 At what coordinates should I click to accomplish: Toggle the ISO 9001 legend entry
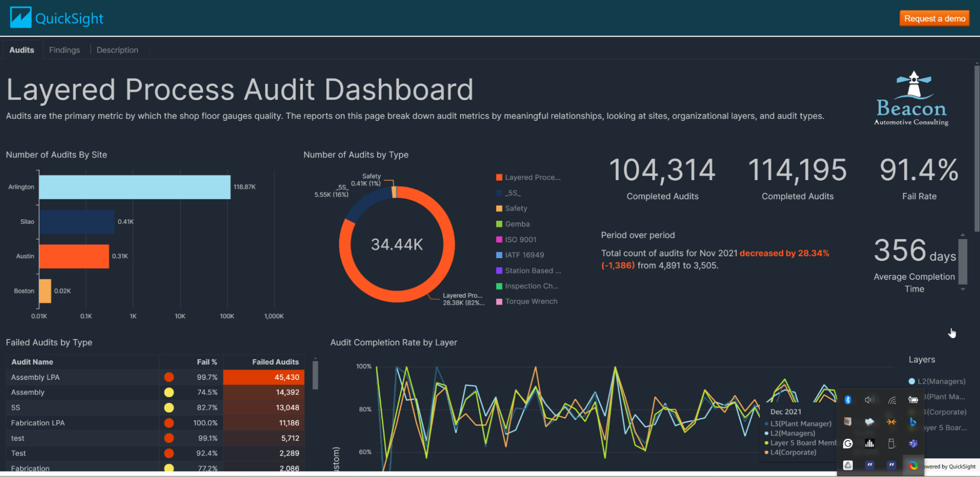tap(520, 239)
